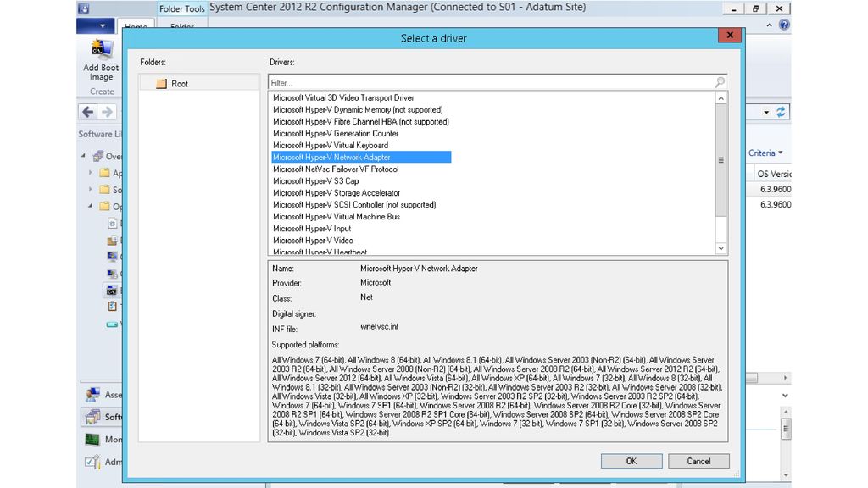The image size is (868, 488).
Task: Focus the Filter text field
Action: tap(491, 83)
